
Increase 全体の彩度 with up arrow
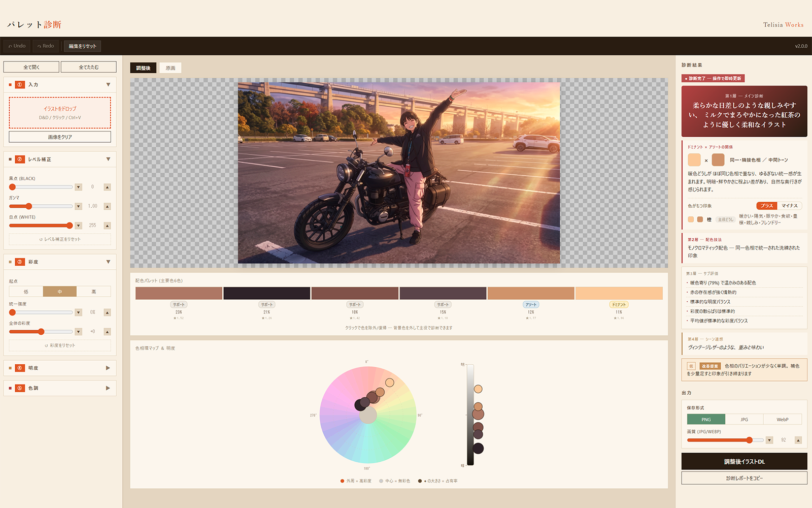pyautogui.click(x=107, y=332)
